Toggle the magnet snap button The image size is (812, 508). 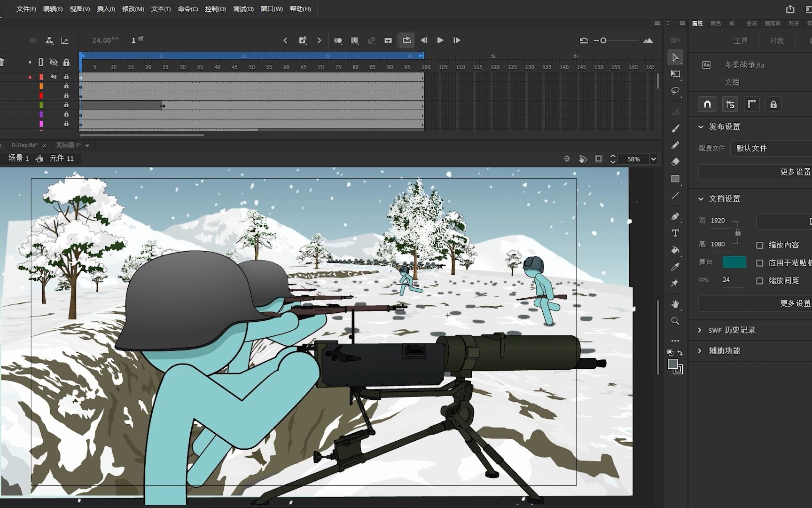click(707, 104)
